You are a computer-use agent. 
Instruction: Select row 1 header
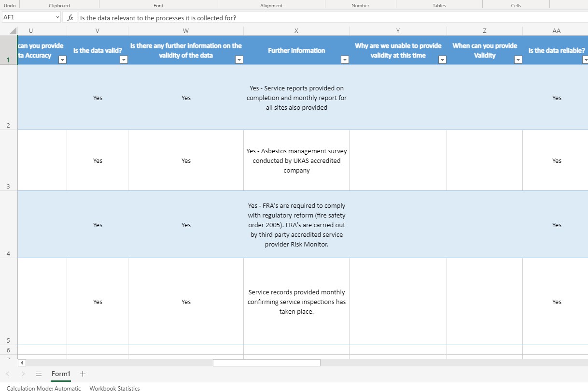coord(8,50)
